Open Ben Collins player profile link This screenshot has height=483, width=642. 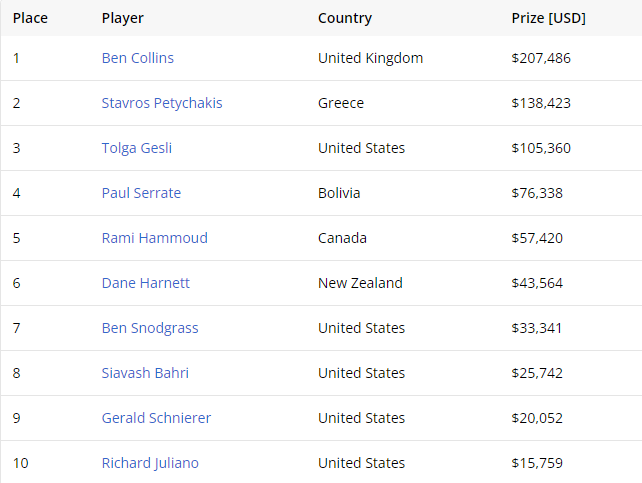[x=138, y=58]
